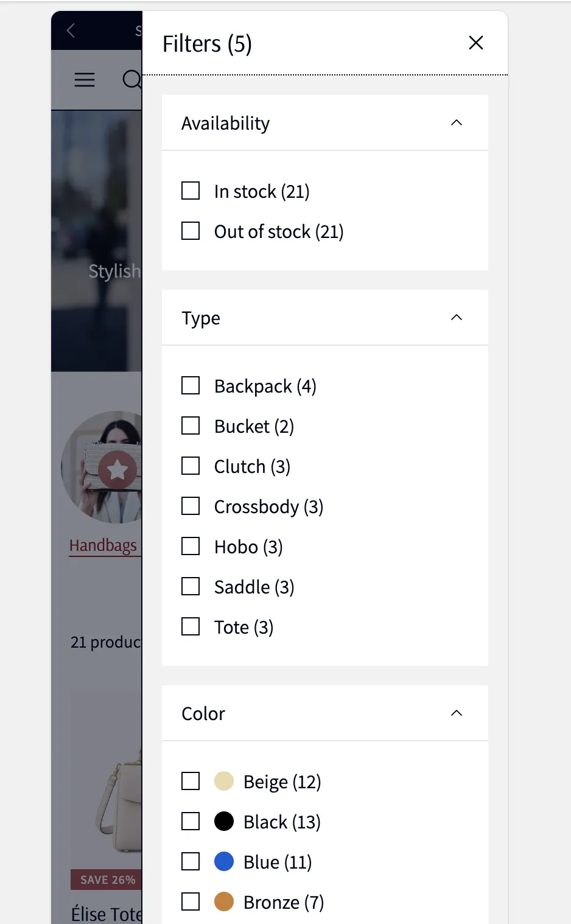571x924 pixels.
Task: Collapse the Type filter section
Action: tap(456, 317)
